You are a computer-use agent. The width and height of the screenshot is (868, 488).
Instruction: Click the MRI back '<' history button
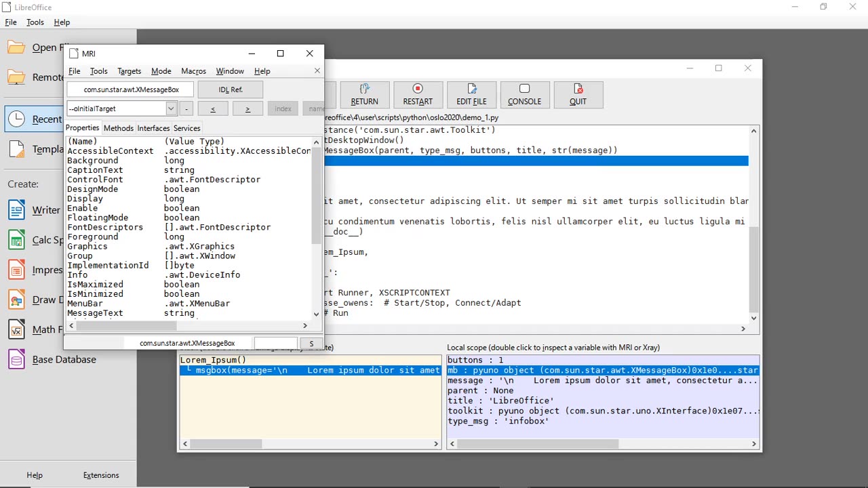[212, 108]
